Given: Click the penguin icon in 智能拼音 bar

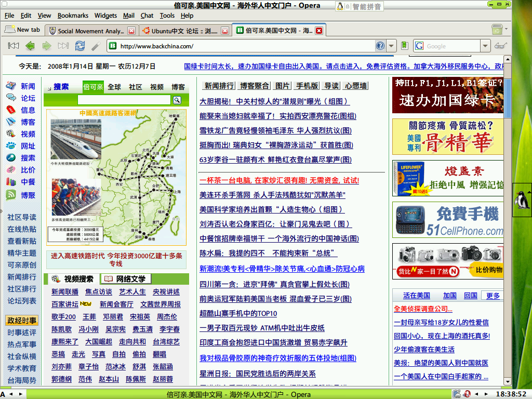Looking at the screenshot, I should pos(340,6).
